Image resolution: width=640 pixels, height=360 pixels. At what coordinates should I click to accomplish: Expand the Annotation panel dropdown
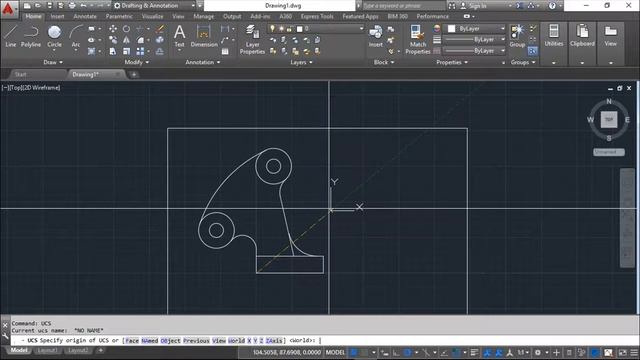[203, 62]
